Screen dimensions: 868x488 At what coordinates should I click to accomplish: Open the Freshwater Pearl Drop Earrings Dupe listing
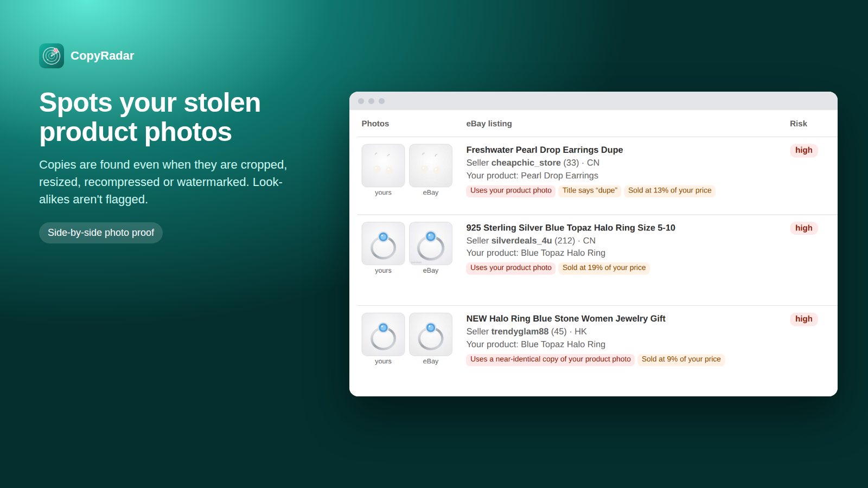(545, 150)
